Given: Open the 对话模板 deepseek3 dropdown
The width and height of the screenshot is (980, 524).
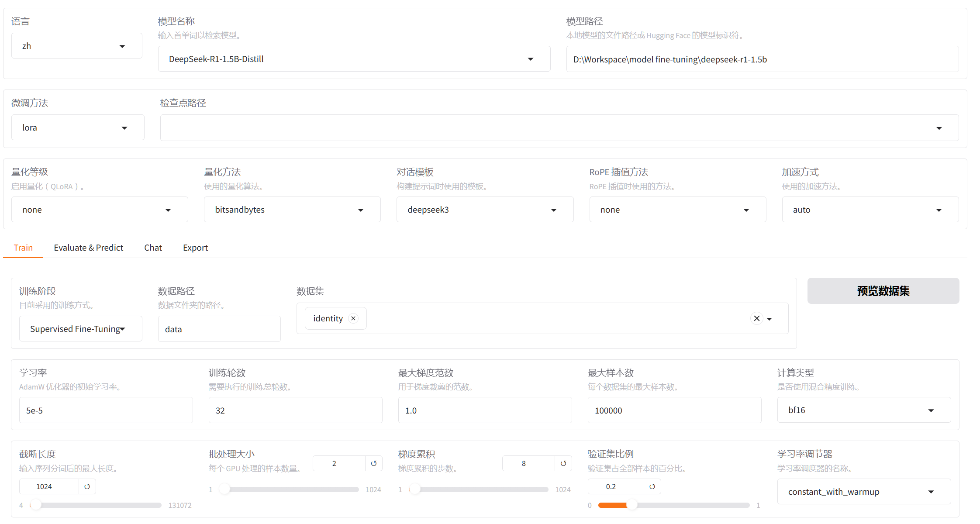Looking at the screenshot, I should coord(485,210).
